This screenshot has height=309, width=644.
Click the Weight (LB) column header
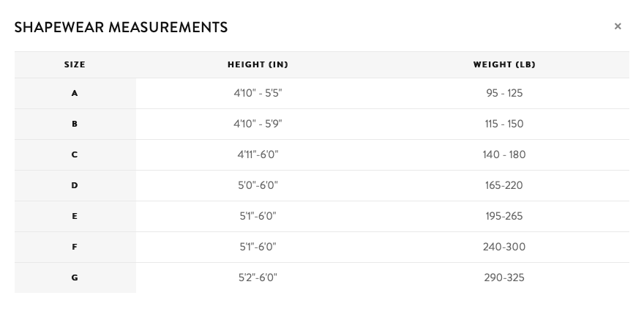pos(504,64)
